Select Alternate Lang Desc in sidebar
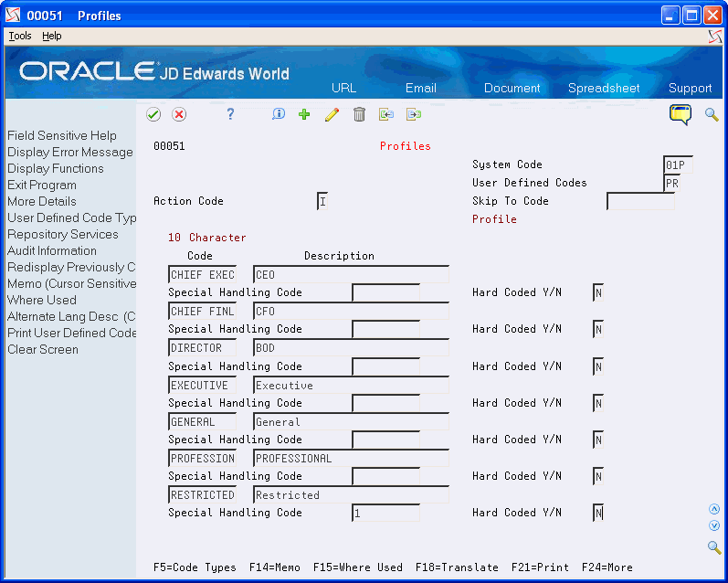Viewport: 728px width, 583px height. coord(71,316)
